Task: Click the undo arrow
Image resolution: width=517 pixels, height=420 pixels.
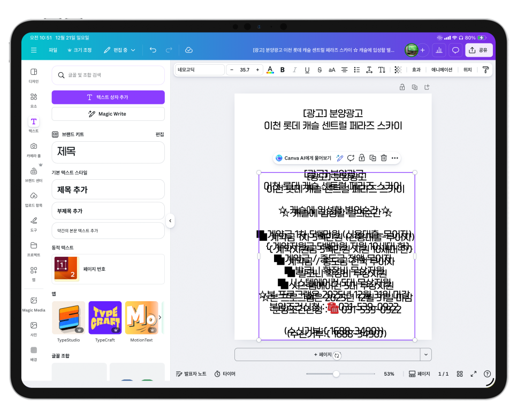Action: (x=153, y=50)
